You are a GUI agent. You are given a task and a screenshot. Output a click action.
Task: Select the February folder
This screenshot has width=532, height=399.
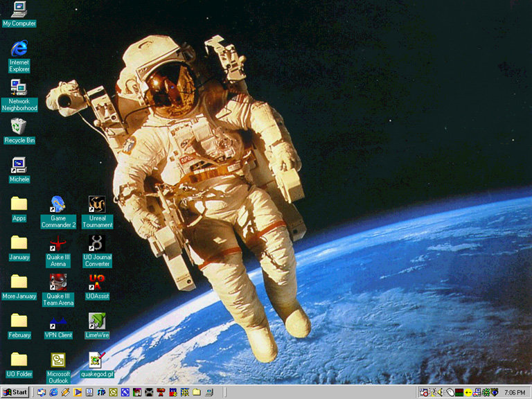pos(19,326)
